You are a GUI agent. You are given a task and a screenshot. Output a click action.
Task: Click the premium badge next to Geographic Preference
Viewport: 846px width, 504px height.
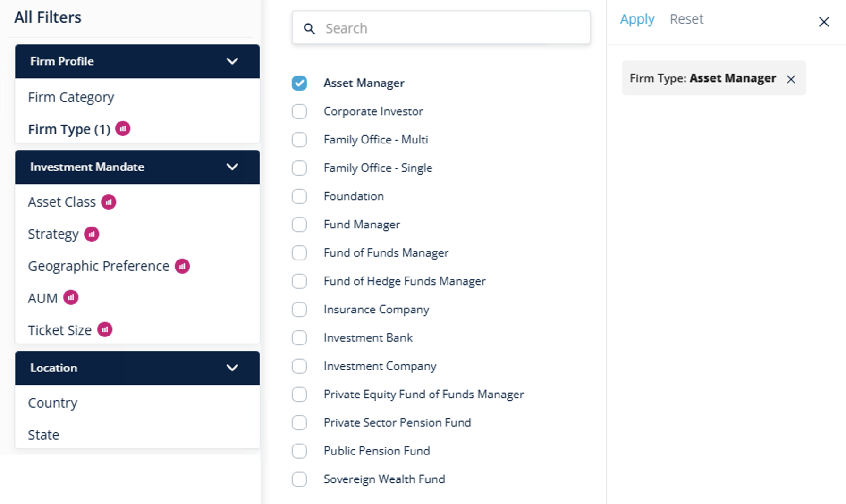(182, 266)
